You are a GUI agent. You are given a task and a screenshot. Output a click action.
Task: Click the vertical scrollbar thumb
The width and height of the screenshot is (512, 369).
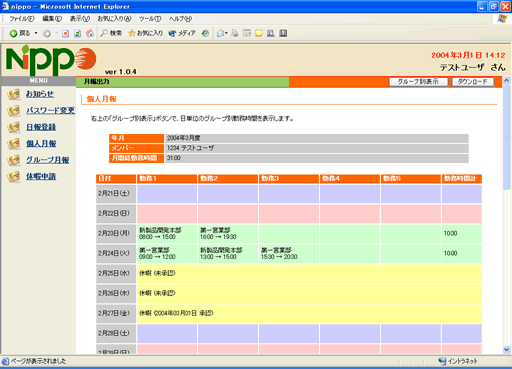[x=507, y=137]
